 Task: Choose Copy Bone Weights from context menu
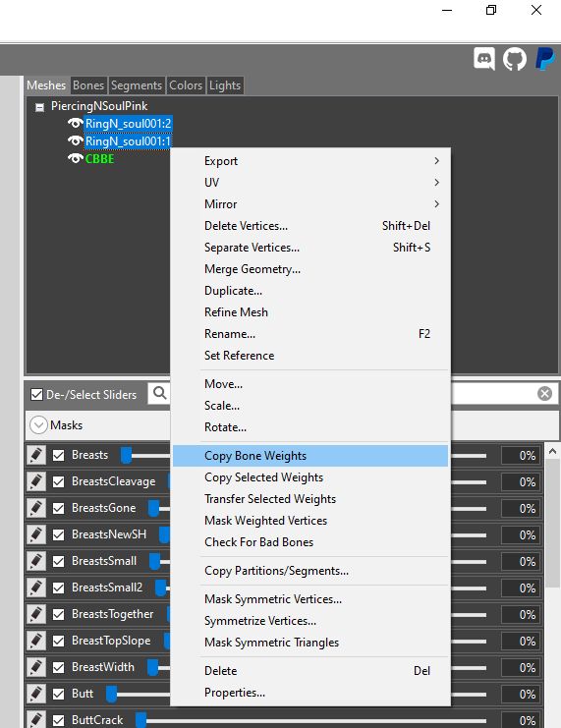click(310, 456)
